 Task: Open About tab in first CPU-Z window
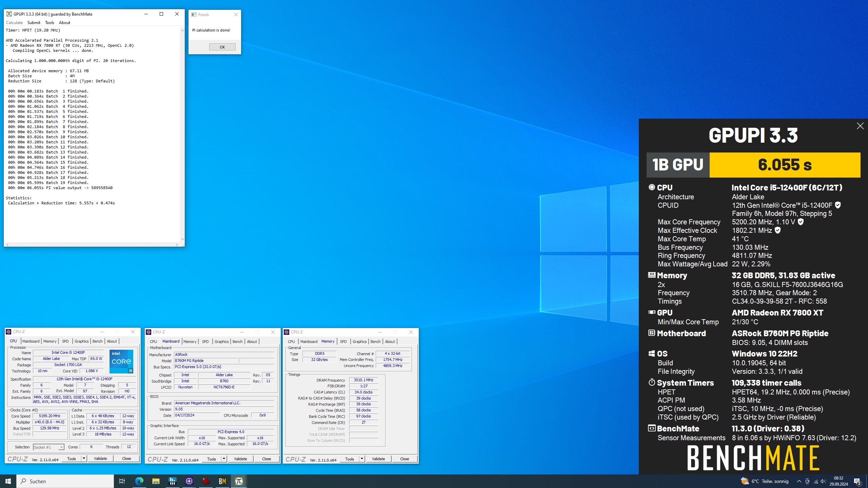[112, 341]
